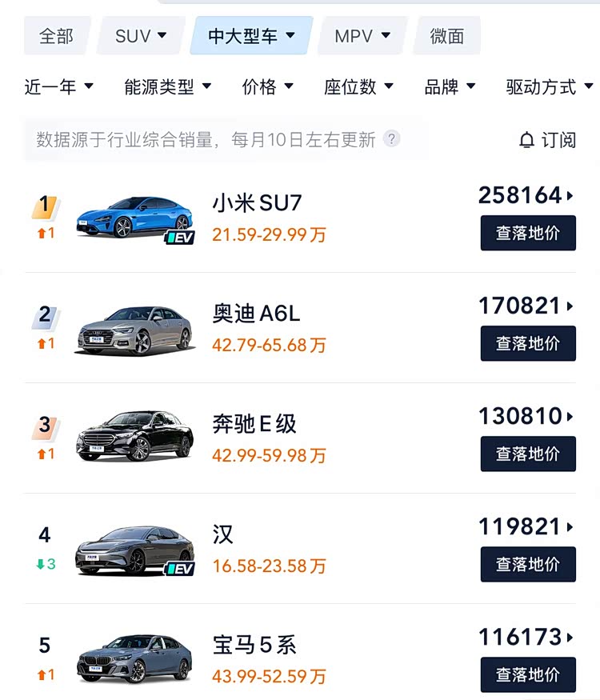Click the question mark help icon
The width and height of the screenshot is (600, 700).
391,139
